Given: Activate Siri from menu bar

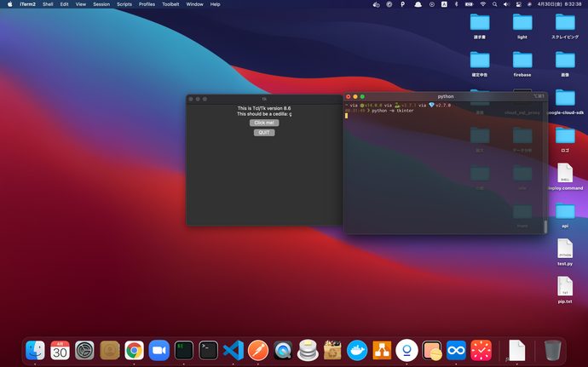Looking at the screenshot, I should click(529, 4).
